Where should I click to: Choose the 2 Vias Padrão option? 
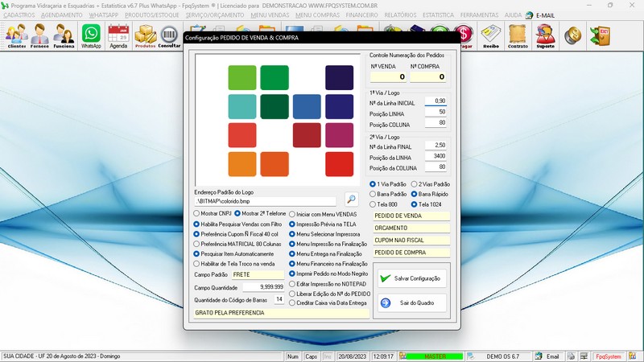[415, 184]
